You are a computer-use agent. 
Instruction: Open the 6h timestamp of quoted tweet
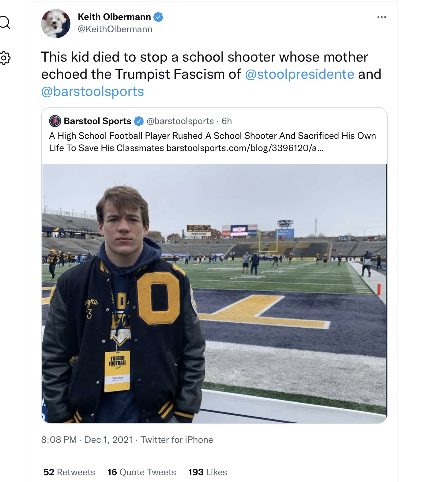tap(227, 121)
